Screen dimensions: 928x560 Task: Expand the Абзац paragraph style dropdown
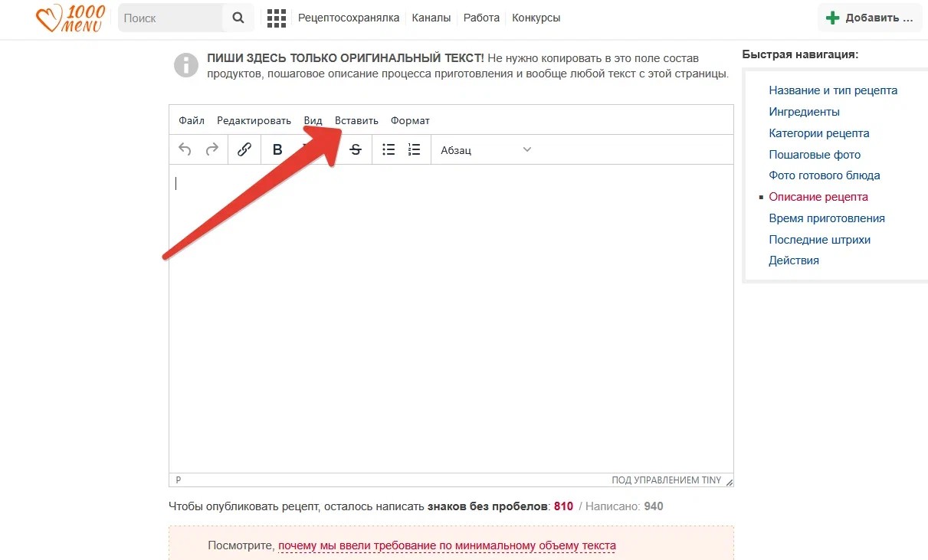tap(486, 150)
